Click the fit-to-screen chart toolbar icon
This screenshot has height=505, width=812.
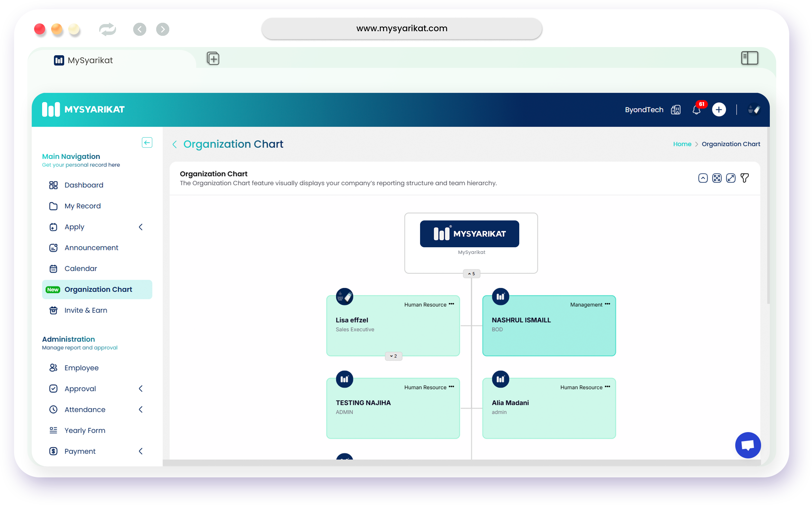717,178
